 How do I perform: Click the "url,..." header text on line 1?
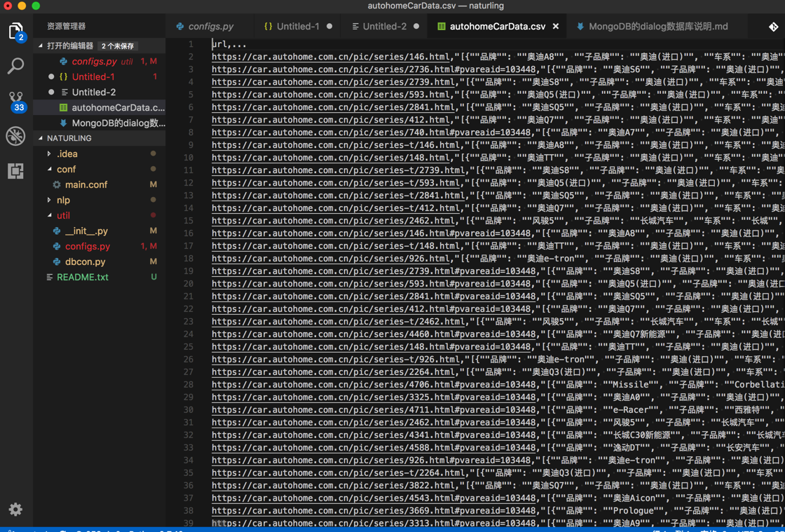click(229, 44)
